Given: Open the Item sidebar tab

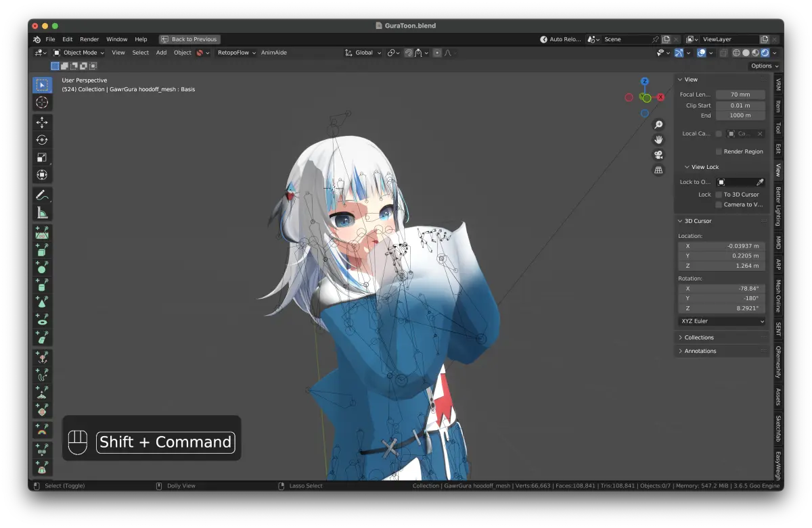Looking at the screenshot, I should pyautogui.click(x=778, y=106).
